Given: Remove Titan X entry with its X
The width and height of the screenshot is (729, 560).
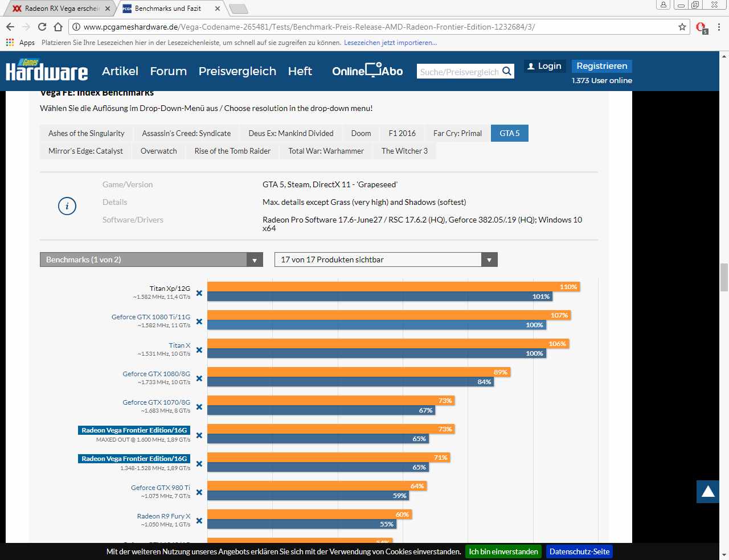Looking at the screenshot, I should point(199,350).
